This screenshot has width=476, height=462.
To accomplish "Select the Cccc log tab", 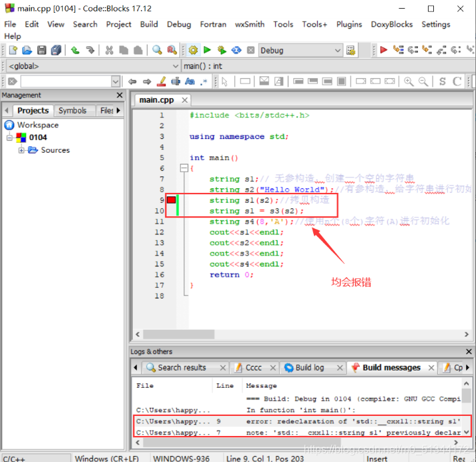I will 253,368.
